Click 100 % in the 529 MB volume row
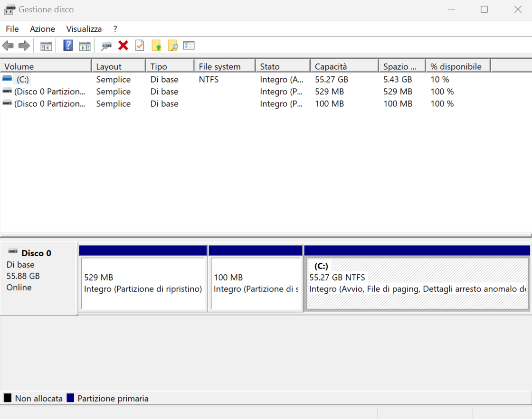This screenshot has height=419, width=532. pos(442,92)
